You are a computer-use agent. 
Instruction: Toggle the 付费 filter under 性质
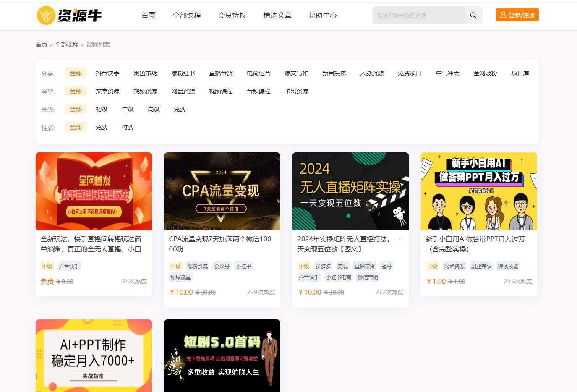click(128, 127)
